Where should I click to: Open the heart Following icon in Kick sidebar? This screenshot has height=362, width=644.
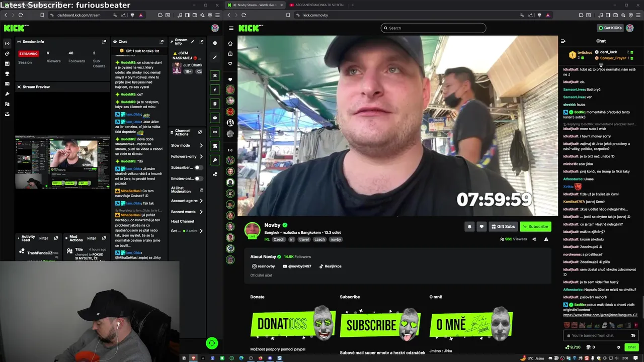[230, 64]
